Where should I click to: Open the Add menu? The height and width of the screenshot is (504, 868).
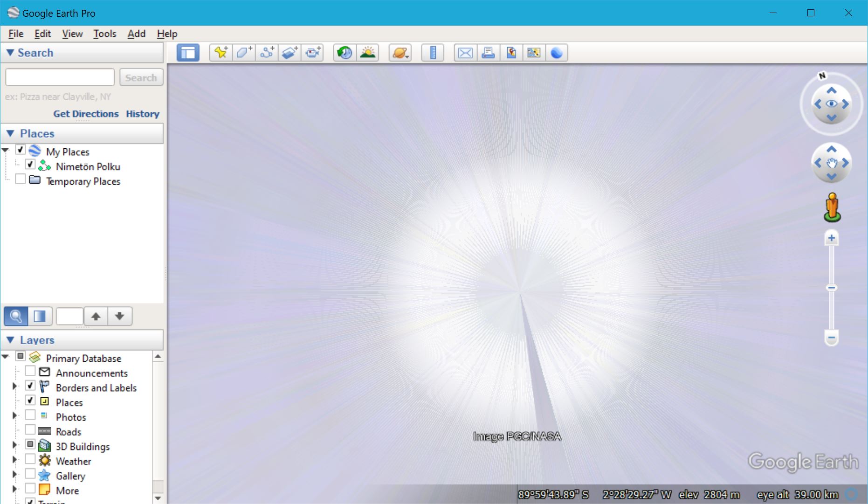[x=137, y=34]
